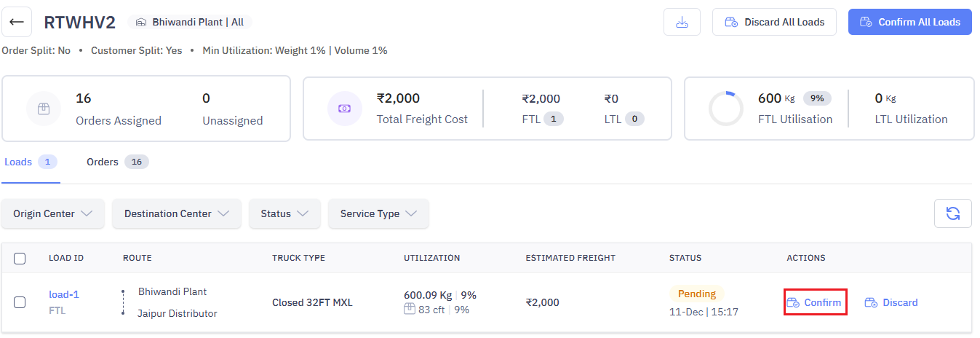Expand the Service Type filter dropdown
The image size is (980, 338).
[x=378, y=213]
